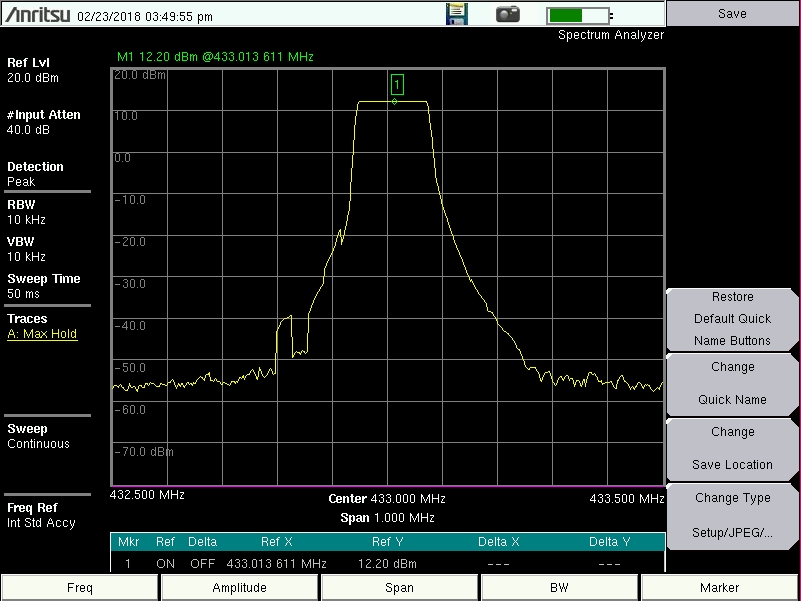Select marker 1 flag on trace
This screenshot has width=801, height=601.
click(397, 84)
